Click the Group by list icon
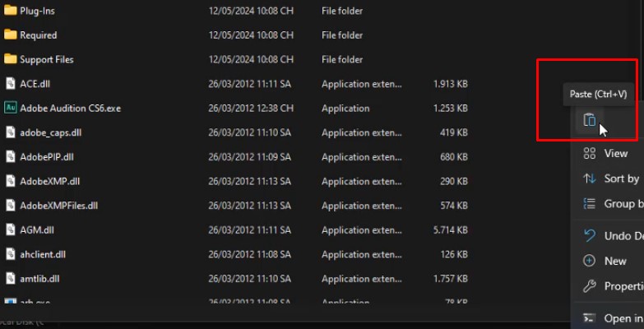The height and width of the screenshot is (329, 644). 589,204
